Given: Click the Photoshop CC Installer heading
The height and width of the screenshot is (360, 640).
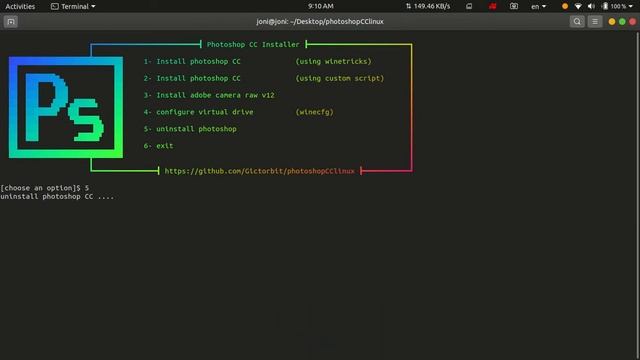Looking at the screenshot, I should click(x=253, y=44).
